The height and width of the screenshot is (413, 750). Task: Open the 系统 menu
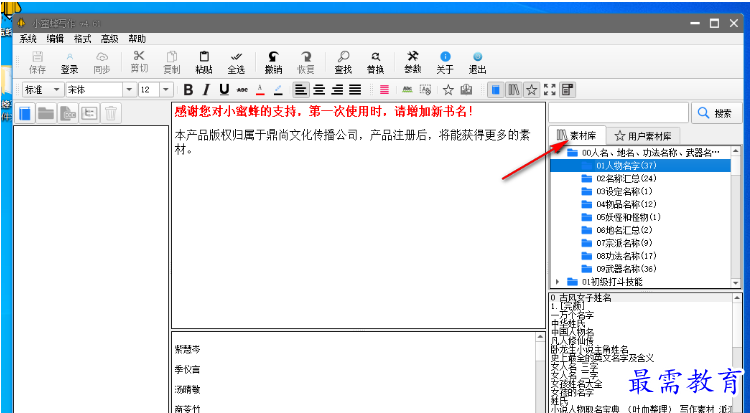coord(28,39)
